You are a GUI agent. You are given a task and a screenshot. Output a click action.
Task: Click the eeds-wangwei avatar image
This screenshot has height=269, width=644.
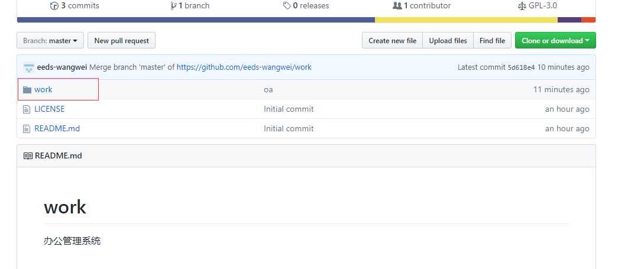point(29,67)
